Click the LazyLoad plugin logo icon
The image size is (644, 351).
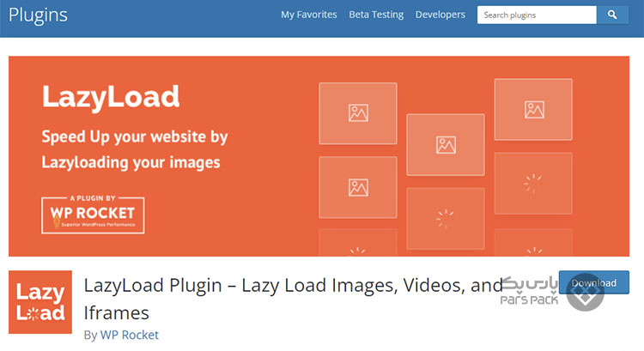pos(40,302)
